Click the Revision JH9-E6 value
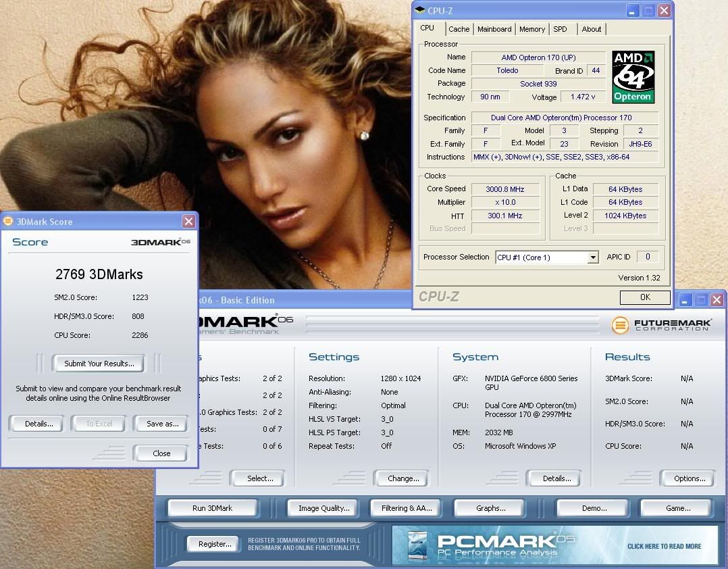This screenshot has height=569, width=728. (640, 144)
